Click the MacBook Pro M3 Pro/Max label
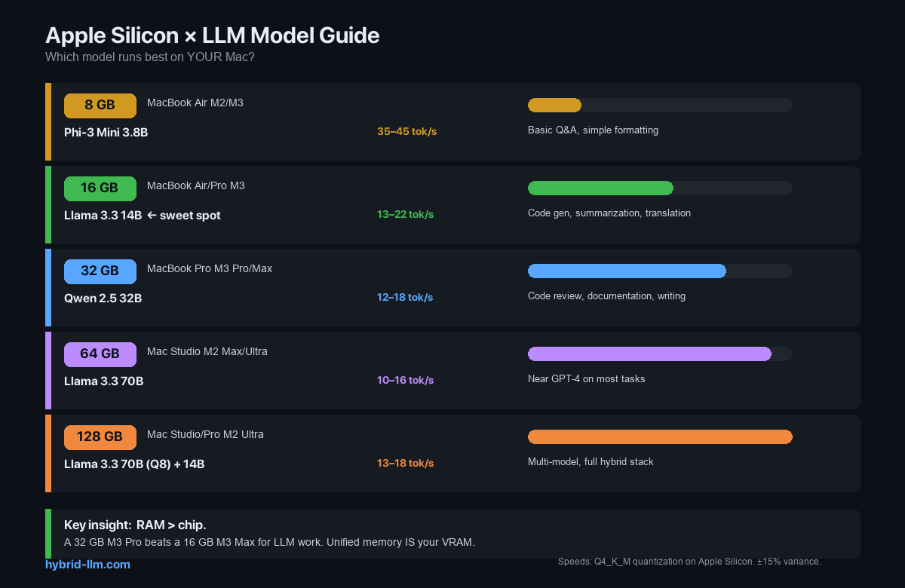The width and height of the screenshot is (905, 588). pyautogui.click(x=210, y=269)
